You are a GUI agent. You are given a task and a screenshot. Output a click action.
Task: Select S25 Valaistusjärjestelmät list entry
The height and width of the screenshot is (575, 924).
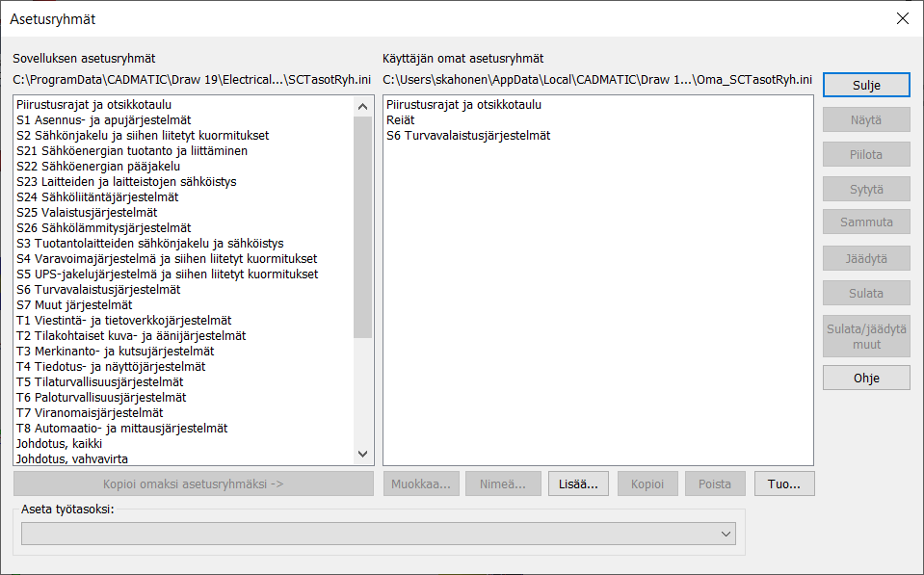(x=87, y=213)
